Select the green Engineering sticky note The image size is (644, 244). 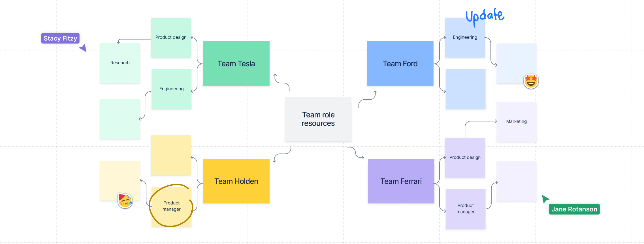point(171,89)
